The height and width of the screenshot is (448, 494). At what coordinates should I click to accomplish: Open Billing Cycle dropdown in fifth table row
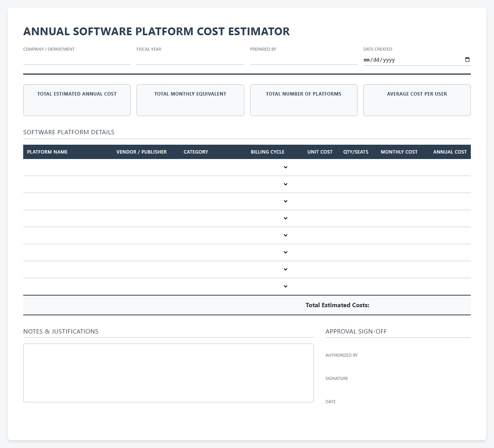coord(269,235)
